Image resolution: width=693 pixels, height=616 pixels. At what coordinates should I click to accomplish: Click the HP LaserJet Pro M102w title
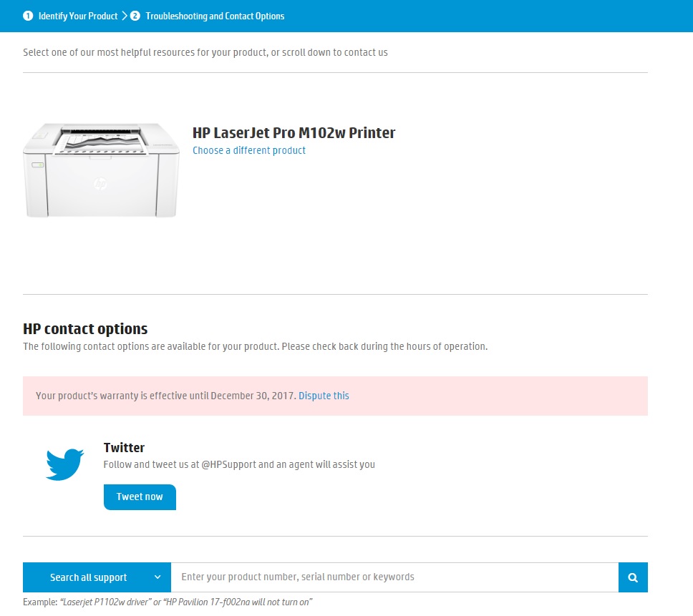coord(294,132)
